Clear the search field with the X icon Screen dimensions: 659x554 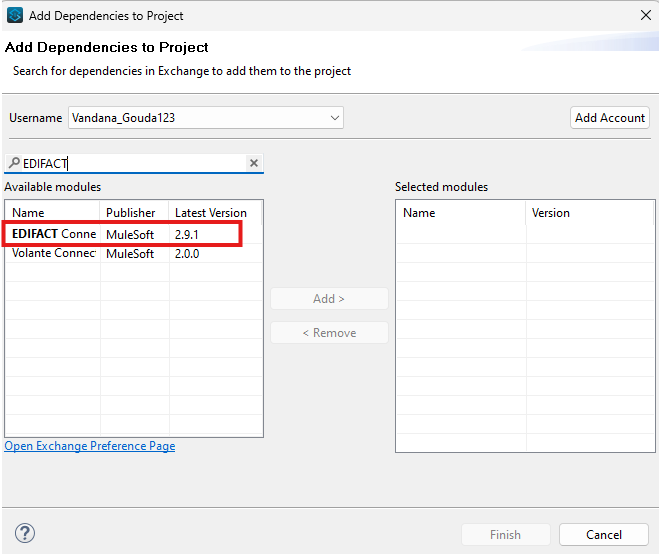[253, 163]
